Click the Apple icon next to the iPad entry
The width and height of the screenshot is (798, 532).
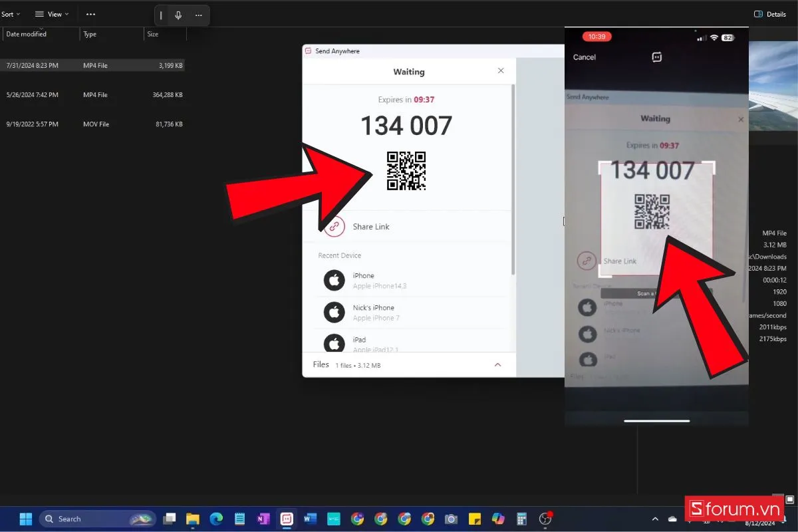pos(334,344)
